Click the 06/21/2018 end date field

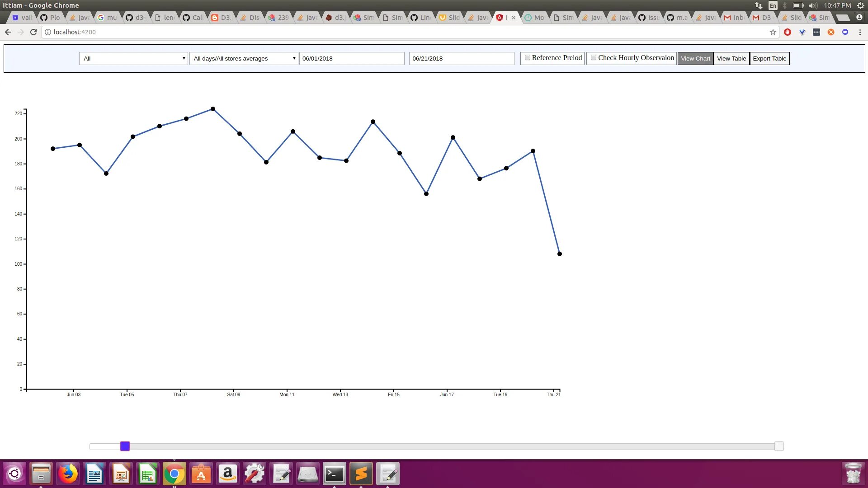click(461, 59)
